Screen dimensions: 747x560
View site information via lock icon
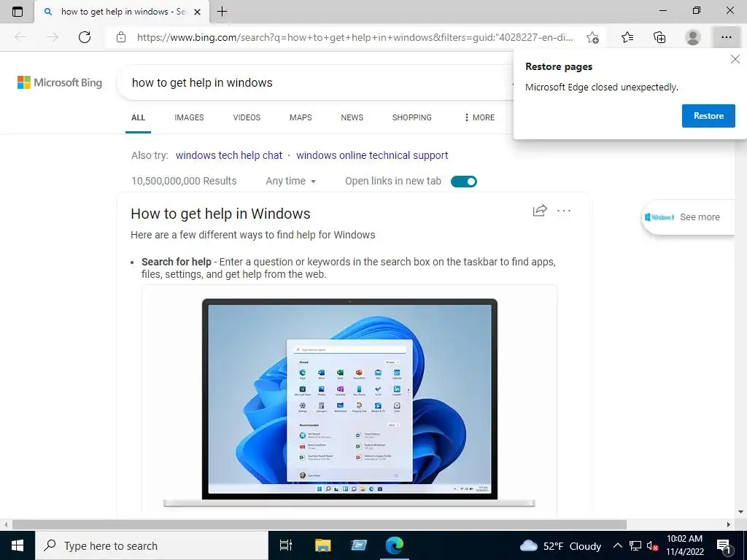[121, 37]
